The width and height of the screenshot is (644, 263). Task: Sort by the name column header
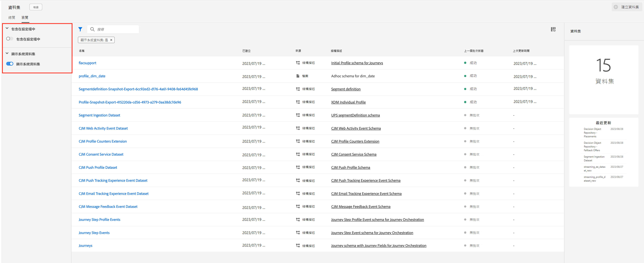click(x=81, y=51)
